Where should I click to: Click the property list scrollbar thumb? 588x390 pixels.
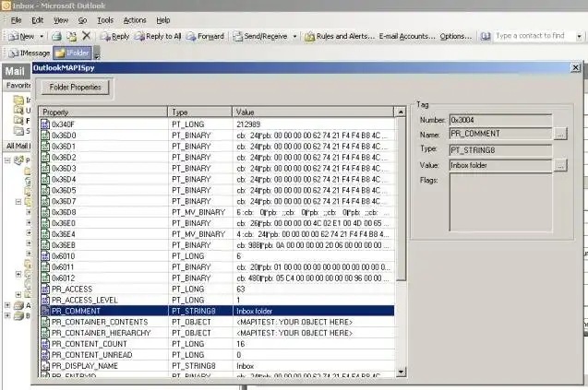(x=401, y=198)
